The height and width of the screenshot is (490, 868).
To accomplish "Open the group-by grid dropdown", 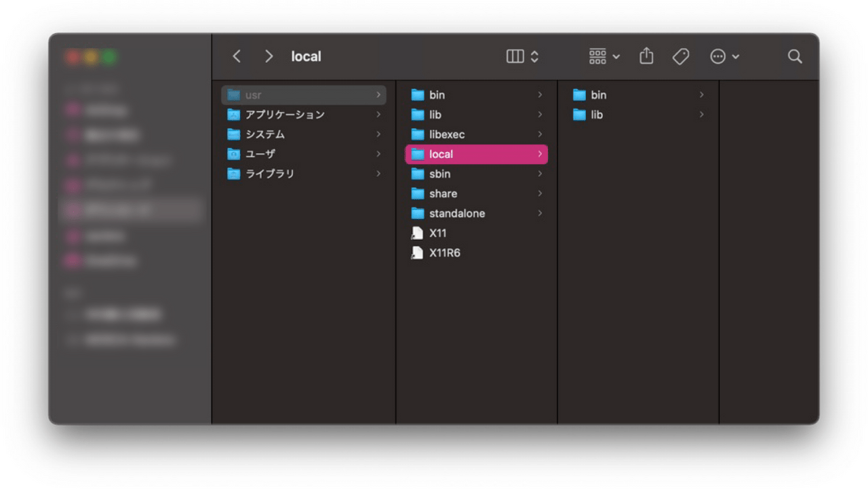I will coord(604,56).
